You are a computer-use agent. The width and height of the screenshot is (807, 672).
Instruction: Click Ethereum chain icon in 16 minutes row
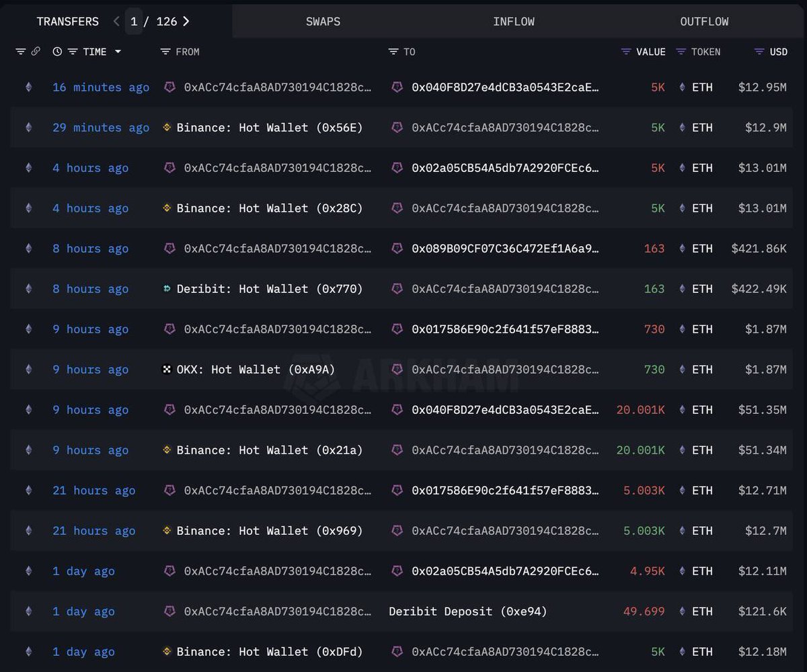pos(28,87)
